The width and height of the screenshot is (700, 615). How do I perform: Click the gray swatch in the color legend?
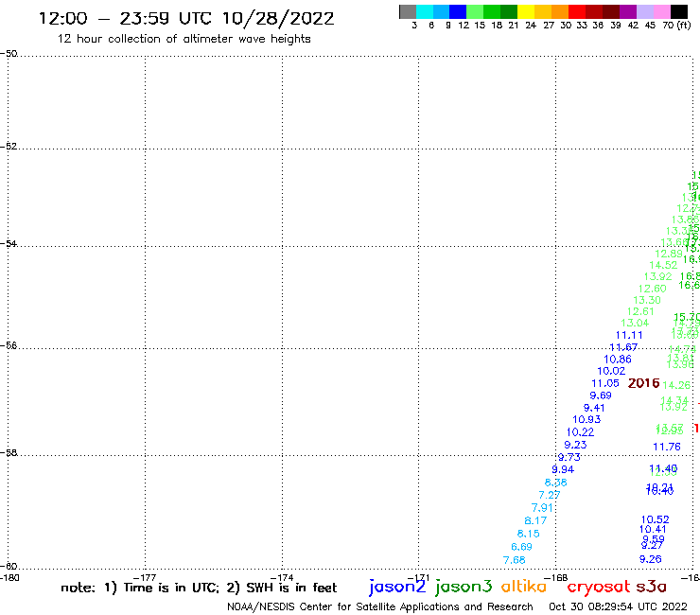coord(408,12)
